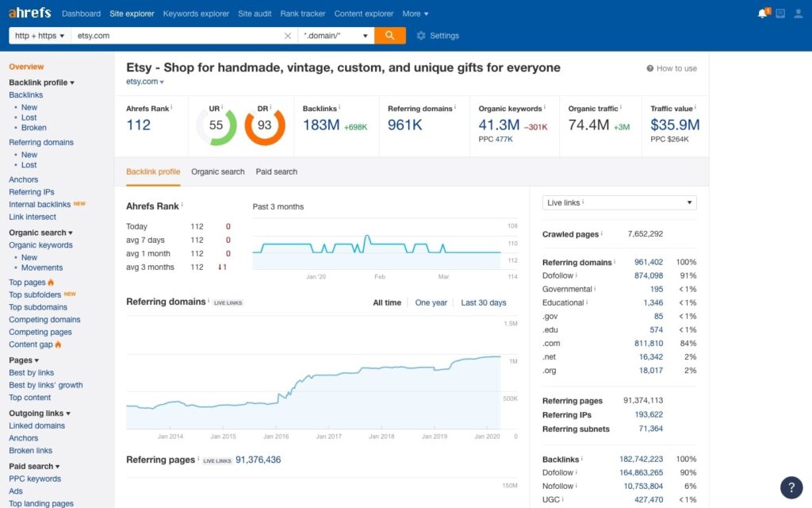Select the Backlink profile tab
The width and height of the screenshot is (812, 508).
(153, 171)
